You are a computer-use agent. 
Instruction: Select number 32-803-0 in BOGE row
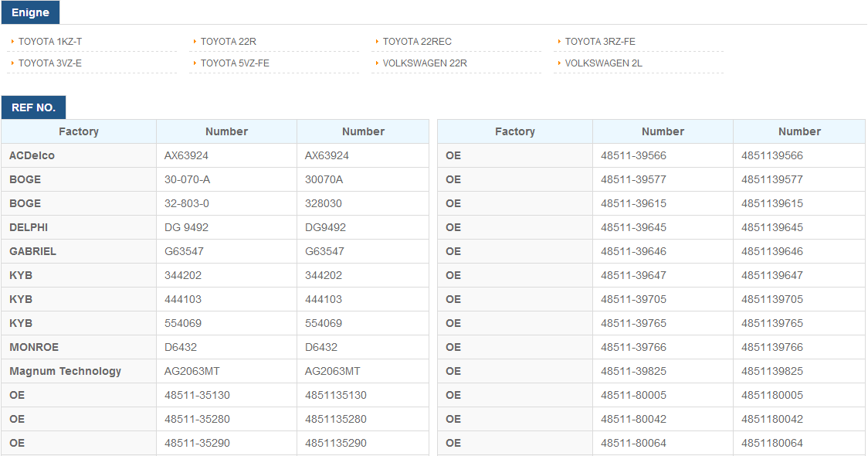point(226,203)
